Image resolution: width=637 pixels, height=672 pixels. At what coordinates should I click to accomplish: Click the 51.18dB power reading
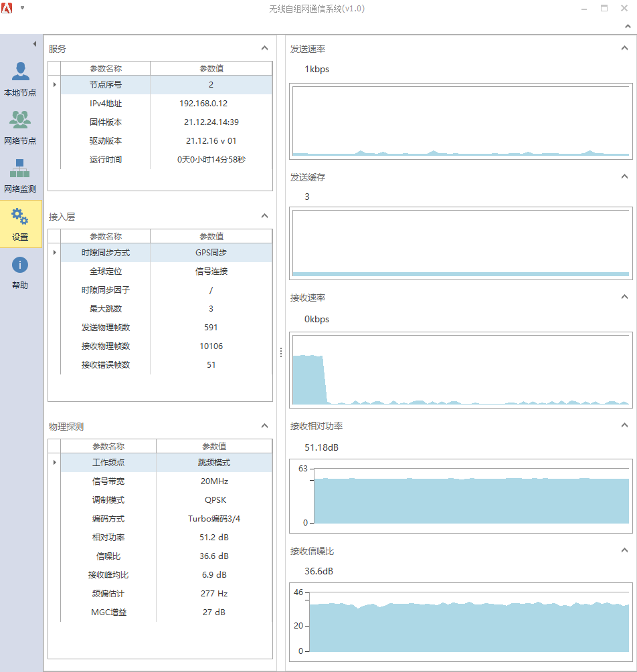point(321,447)
